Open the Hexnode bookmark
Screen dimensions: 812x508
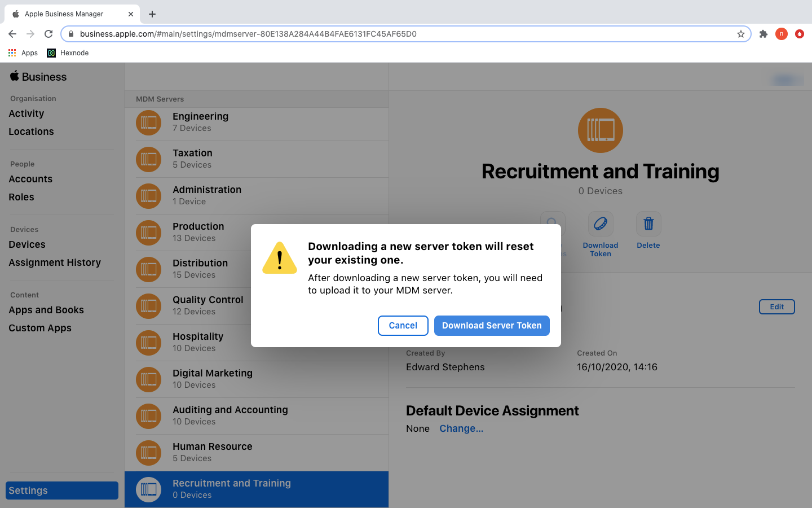pyautogui.click(x=68, y=52)
